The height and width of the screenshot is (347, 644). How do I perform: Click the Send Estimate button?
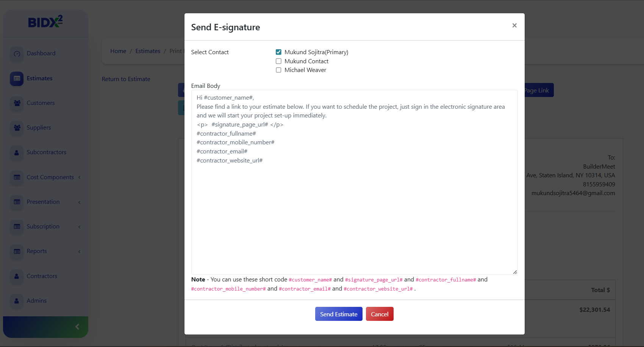pyautogui.click(x=338, y=314)
